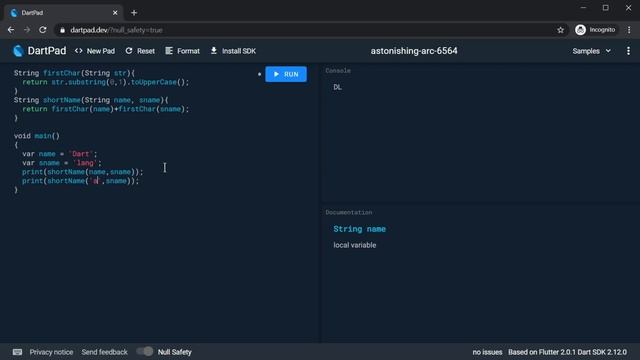The image size is (640, 360).
Task: Click the firstChar function signature line
Action: [74, 73]
